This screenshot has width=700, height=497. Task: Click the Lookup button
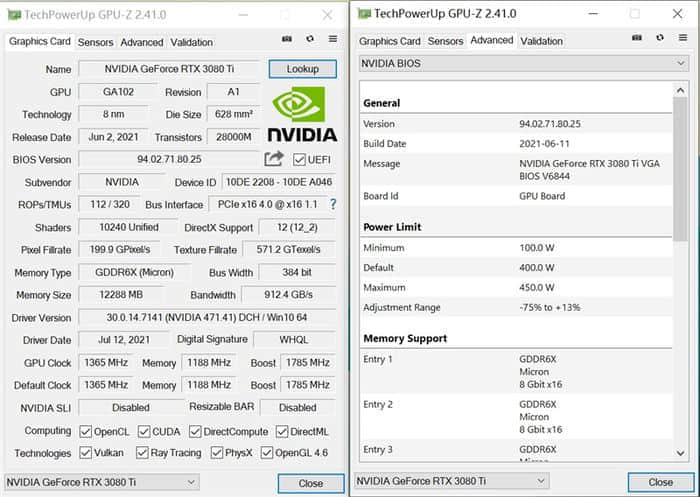[303, 69]
